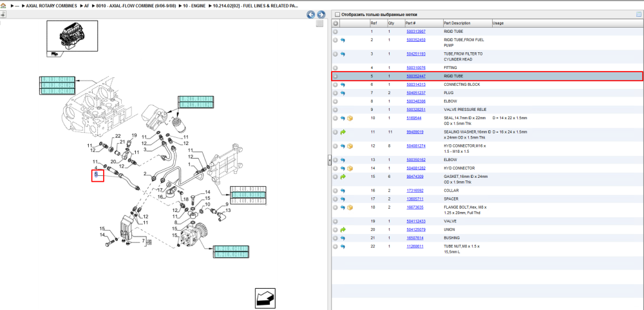Screen dimensions: 644x310
Task: Open part number 5169544 link
Action: coord(413,118)
